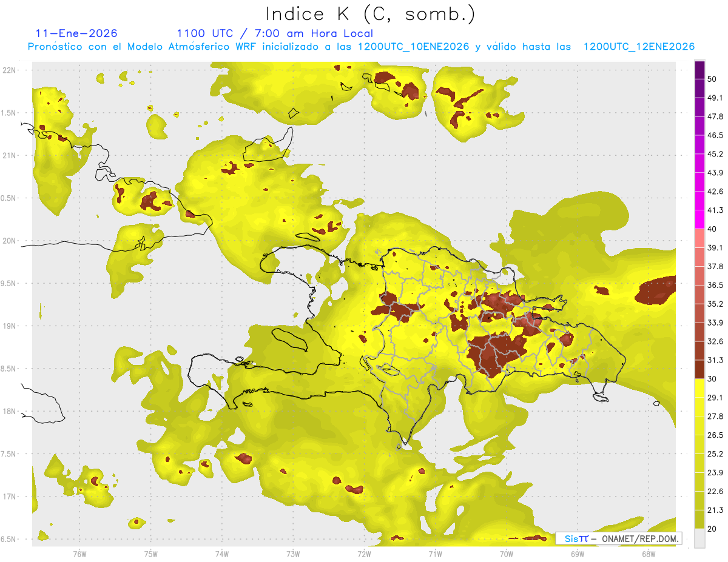Screen dimensions: 728x562
Task: Select the gray colorbar swatch below 20
Action: coord(700,538)
